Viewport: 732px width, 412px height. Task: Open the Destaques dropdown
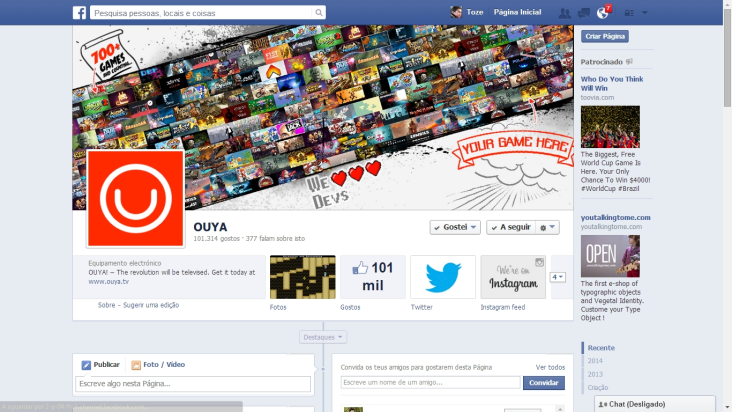323,337
